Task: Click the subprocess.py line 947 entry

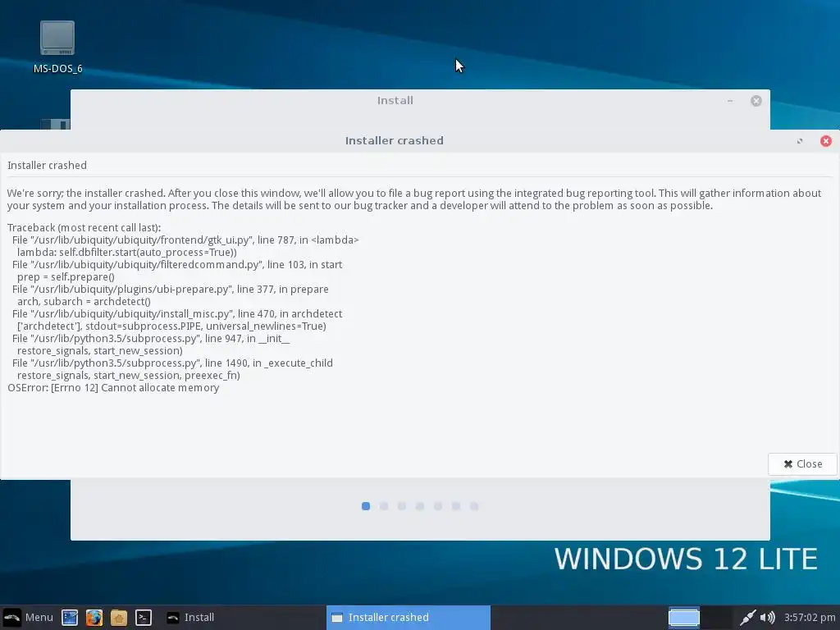Action: [x=151, y=339]
